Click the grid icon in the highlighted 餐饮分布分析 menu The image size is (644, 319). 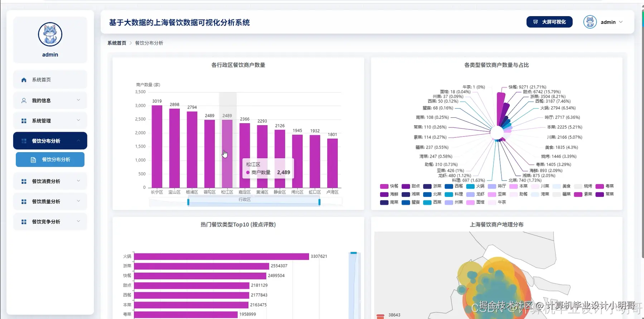click(24, 141)
